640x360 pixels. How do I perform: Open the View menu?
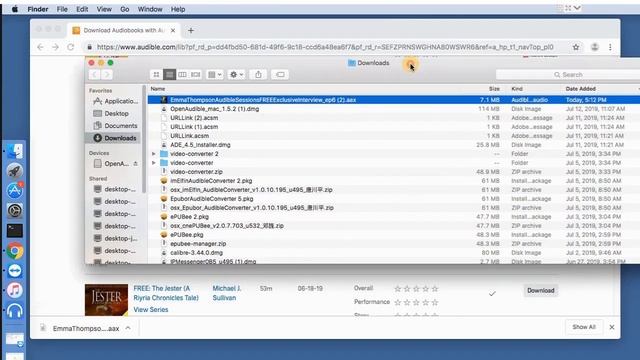pyautogui.click(x=104, y=9)
